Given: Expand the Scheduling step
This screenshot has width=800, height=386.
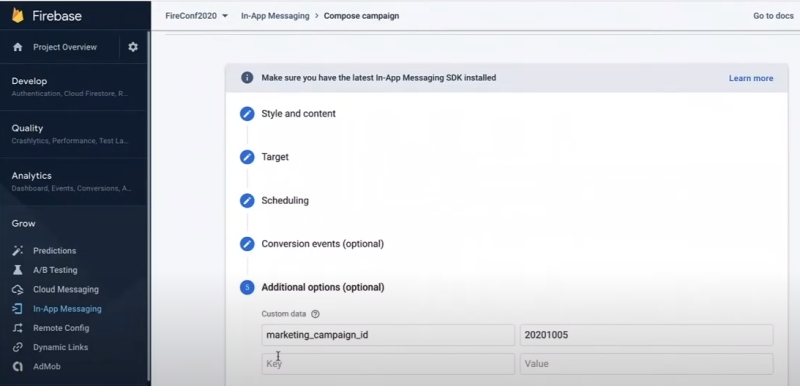Looking at the screenshot, I should [x=285, y=200].
